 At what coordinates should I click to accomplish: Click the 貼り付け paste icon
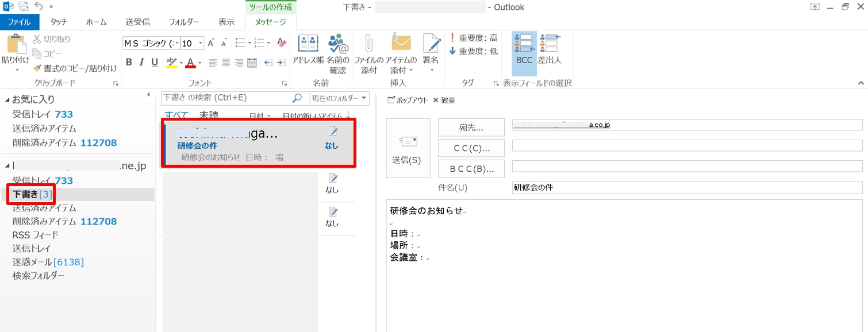point(16,49)
